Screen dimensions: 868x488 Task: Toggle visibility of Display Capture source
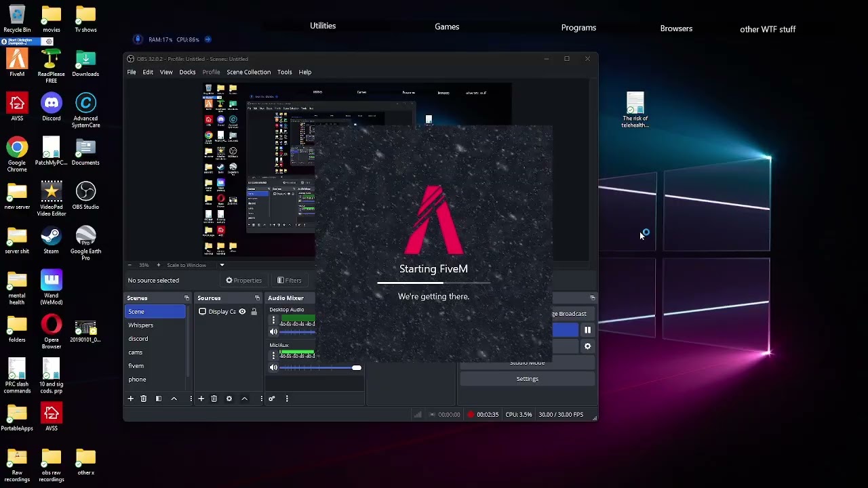click(x=242, y=312)
